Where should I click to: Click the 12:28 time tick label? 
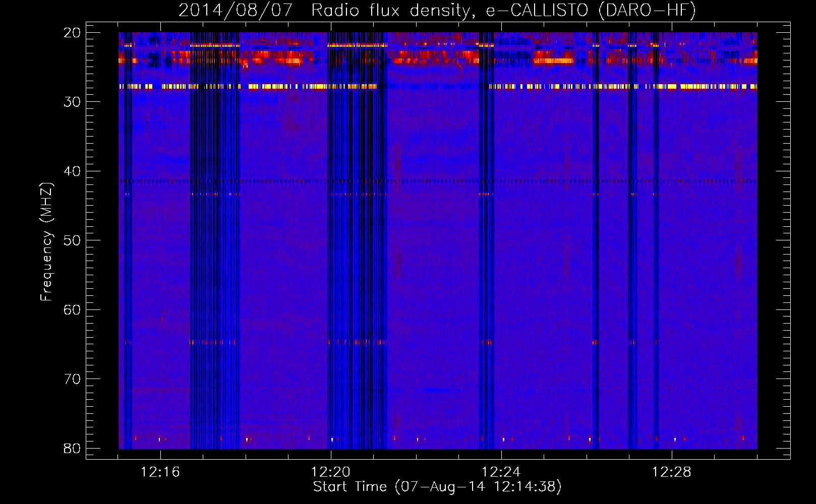click(x=671, y=472)
